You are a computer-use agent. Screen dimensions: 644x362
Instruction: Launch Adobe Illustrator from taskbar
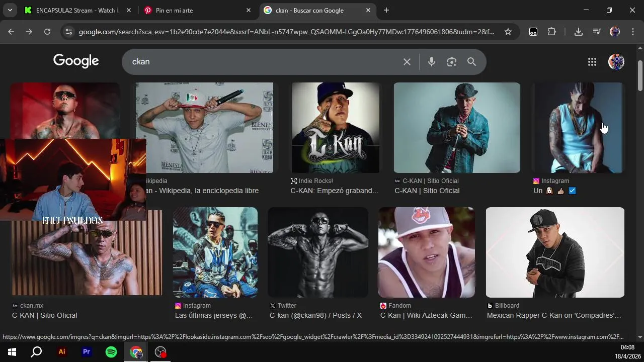[x=62, y=352]
